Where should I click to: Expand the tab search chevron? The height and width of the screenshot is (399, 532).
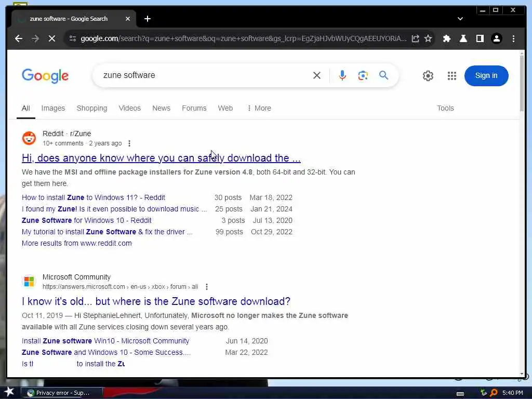pyautogui.click(x=460, y=19)
